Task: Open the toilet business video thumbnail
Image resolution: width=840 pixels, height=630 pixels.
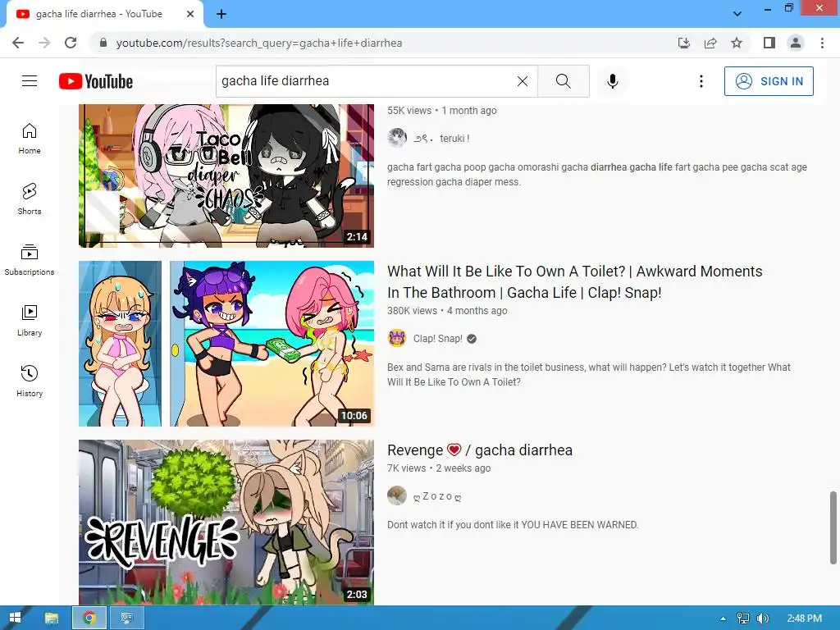Action: pos(226,344)
